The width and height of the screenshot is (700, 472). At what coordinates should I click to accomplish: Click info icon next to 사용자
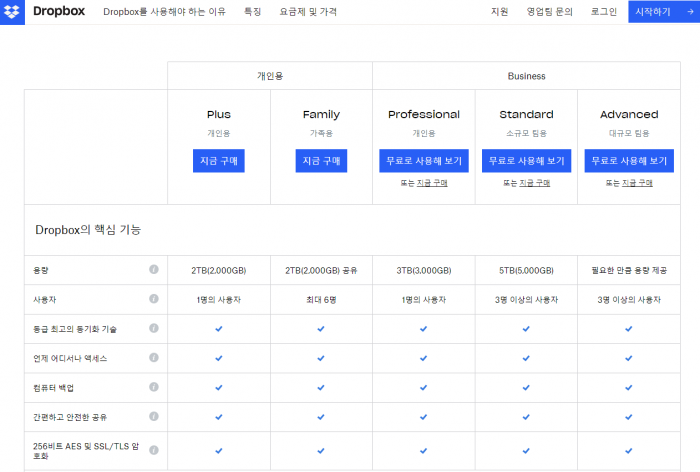[154, 299]
